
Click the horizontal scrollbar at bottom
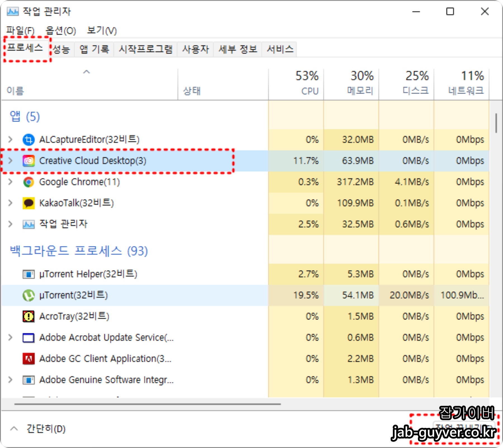[x=148, y=404]
